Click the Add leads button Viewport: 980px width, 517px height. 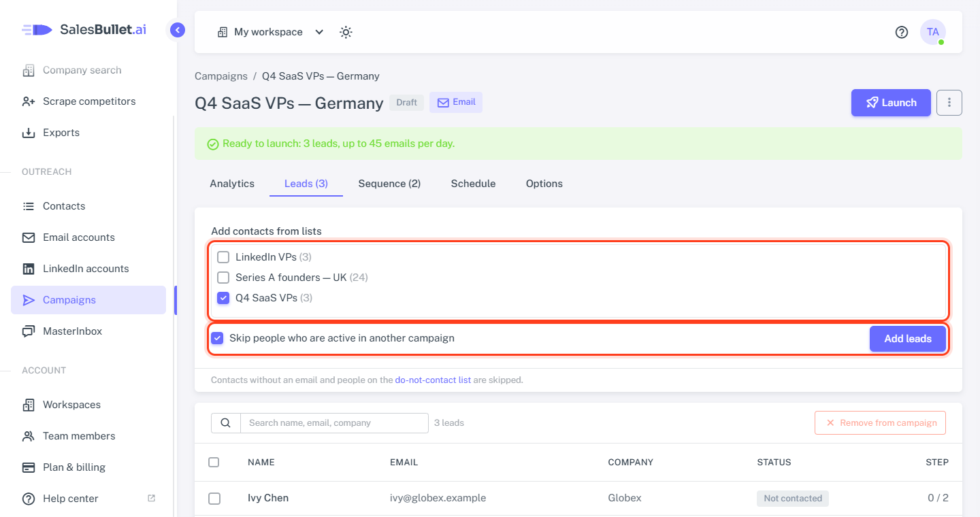pos(908,339)
